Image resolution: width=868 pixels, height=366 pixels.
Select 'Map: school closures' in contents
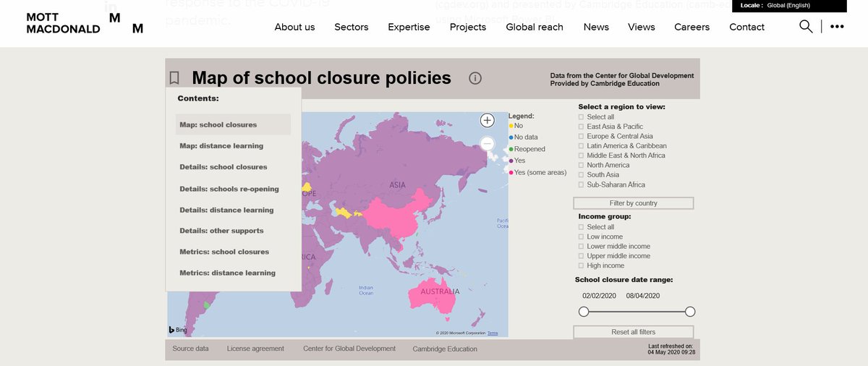point(233,124)
